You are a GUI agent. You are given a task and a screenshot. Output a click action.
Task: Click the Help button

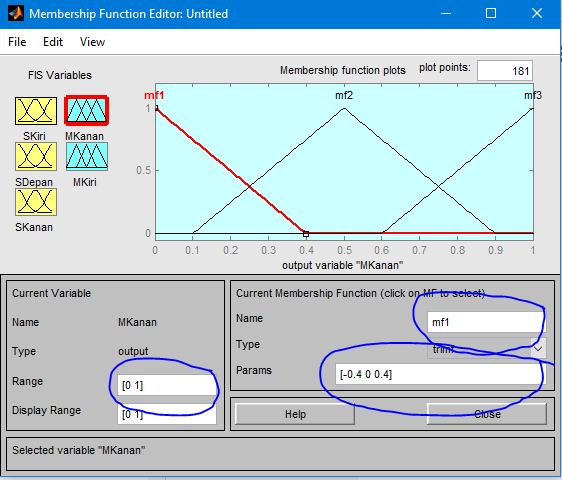click(295, 414)
